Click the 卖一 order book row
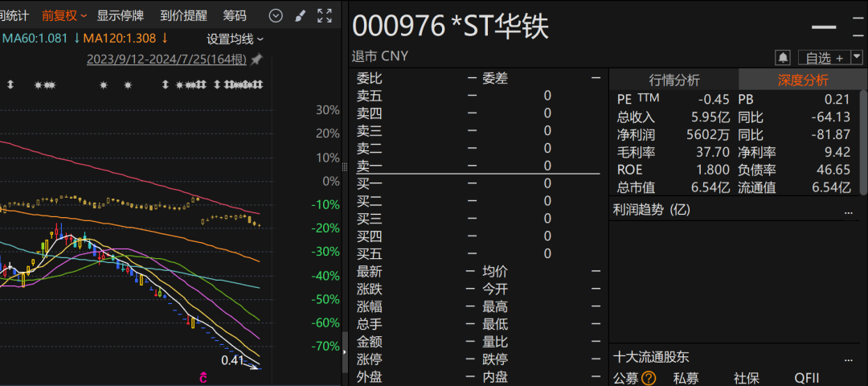 pyautogui.click(x=478, y=166)
